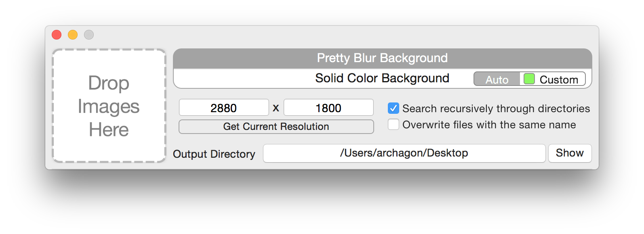Choose the Custom color mode
The height and width of the screenshot is (234, 644).
click(x=553, y=79)
